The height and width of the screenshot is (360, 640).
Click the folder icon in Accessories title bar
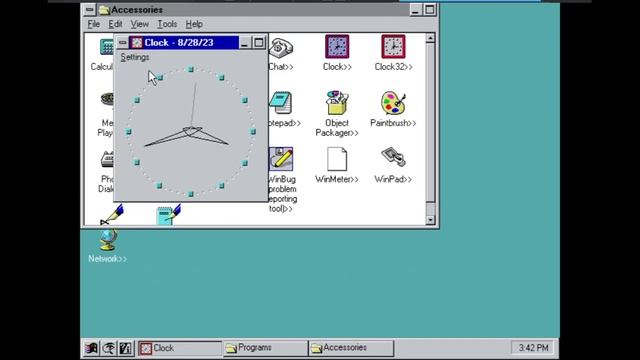tap(104, 10)
